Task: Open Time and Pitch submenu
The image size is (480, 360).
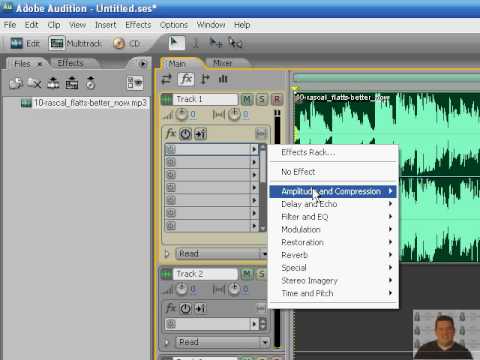Action: pyautogui.click(x=333, y=293)
